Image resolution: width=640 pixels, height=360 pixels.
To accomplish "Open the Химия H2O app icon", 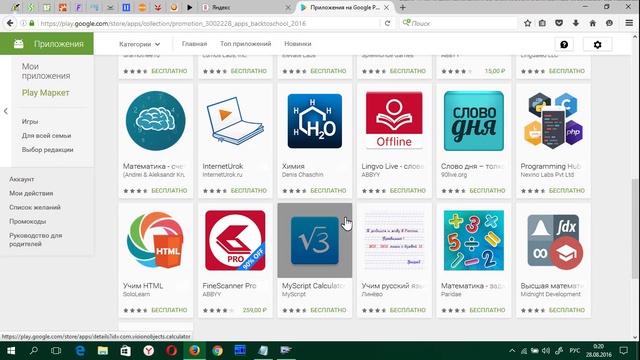I will click(315, 121).
